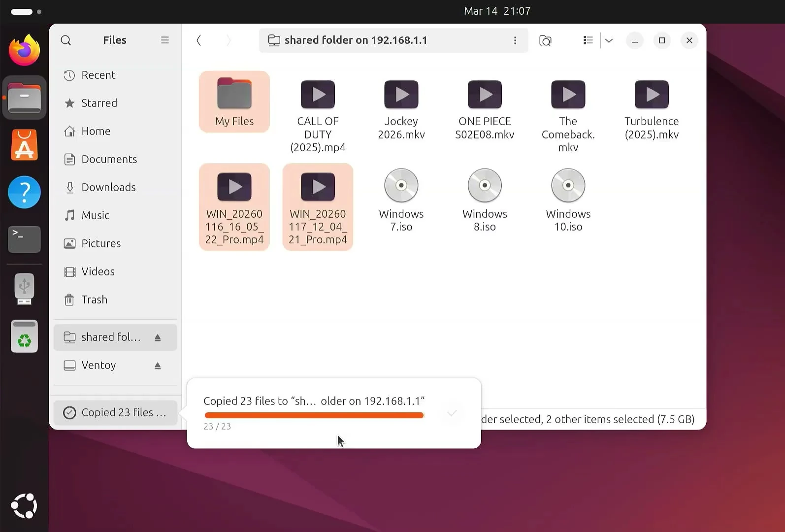Viewport: 785px width, 532px height.
Task: Open Trash in the sidebar
Action: pyautogui.click(x=115, y=300)
